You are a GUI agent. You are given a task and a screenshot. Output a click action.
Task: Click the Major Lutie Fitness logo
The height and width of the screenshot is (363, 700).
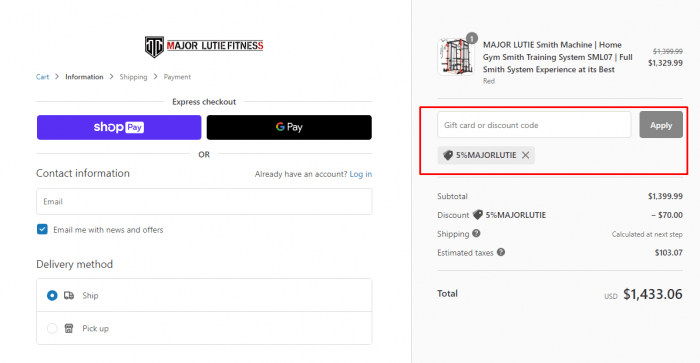tap(204, 46)
